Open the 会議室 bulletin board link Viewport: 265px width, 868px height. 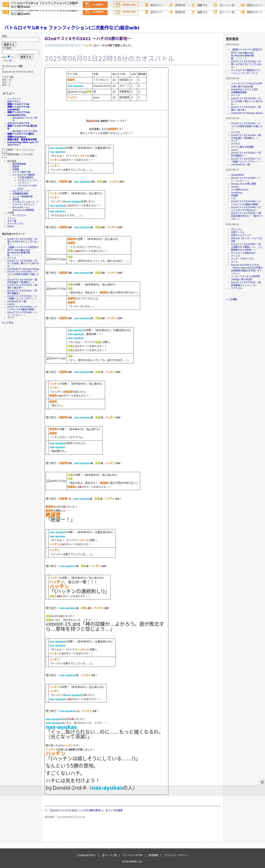[x=16, y=169]
